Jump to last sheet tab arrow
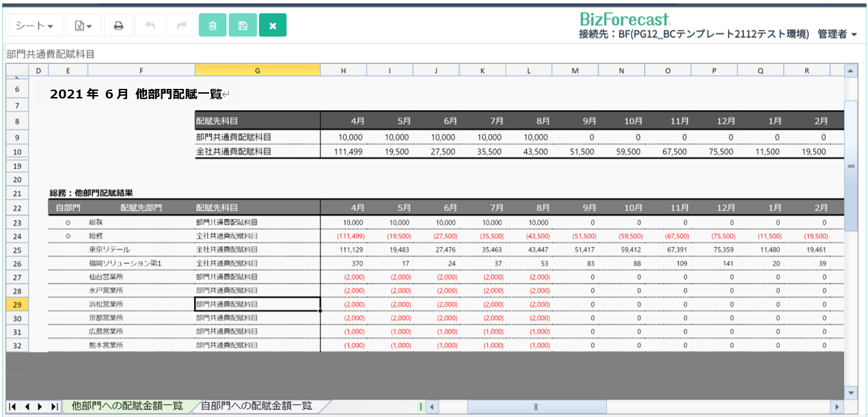The width and height of the screenshot is (868, 417). pos(54,407)
